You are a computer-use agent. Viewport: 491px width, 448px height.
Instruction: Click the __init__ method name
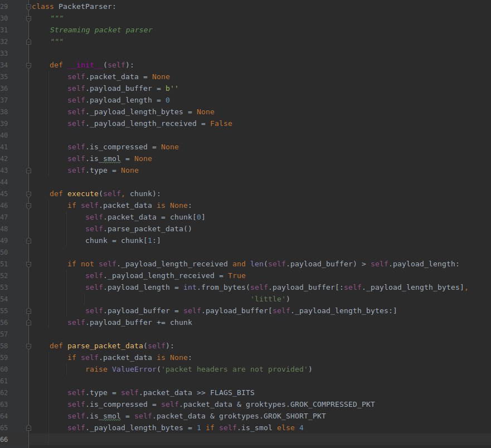pyautogui.click(x=85, y=65)
